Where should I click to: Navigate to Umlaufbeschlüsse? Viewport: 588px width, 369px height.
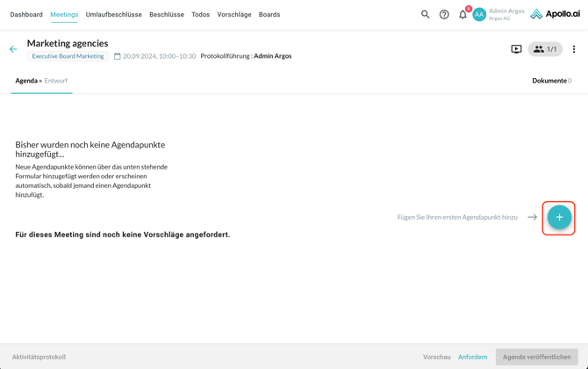tap(114, 15)
